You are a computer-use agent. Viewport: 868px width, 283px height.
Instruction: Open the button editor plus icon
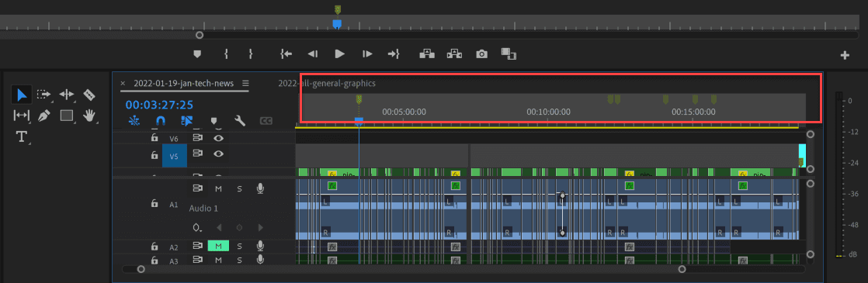click(x=845, y=55)
